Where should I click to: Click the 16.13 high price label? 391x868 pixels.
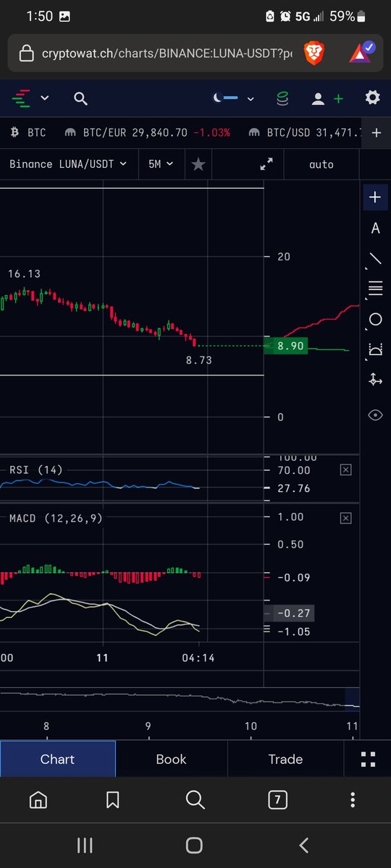pyautogui.click(x=24, y=274)
